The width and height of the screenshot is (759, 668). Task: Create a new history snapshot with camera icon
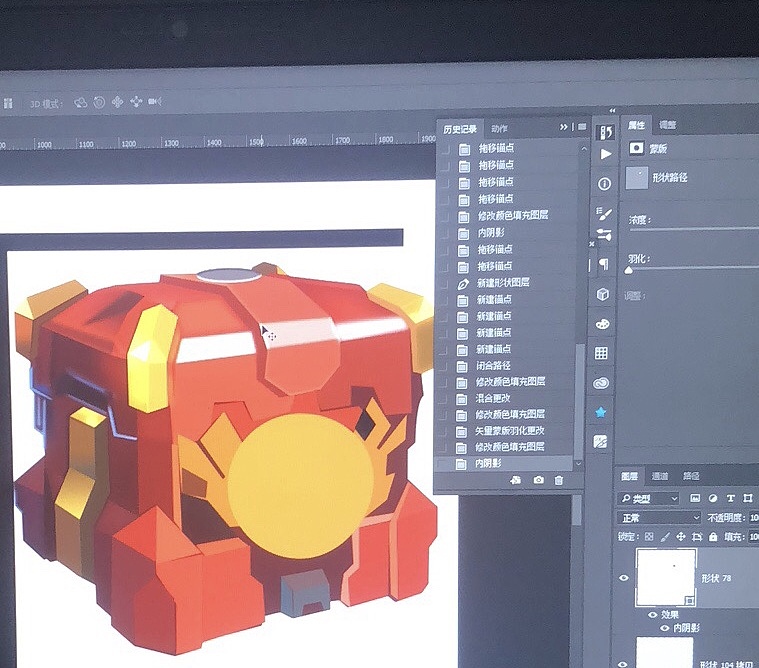538,480
